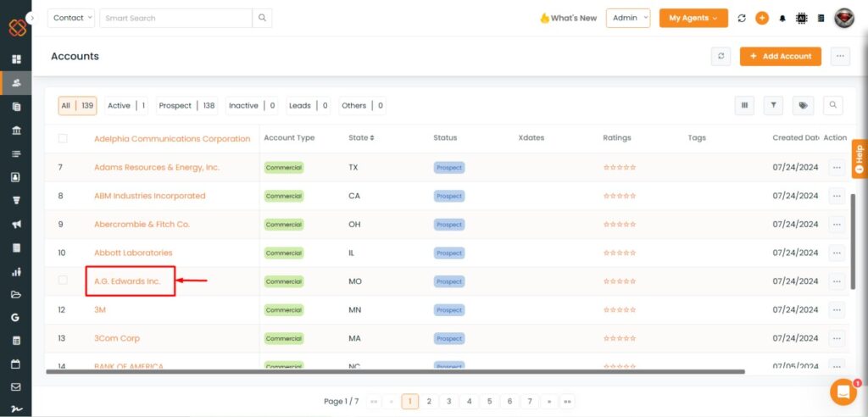Open the table search magnifier
Viewport: 868px width, 417px height.
point(833,105)
